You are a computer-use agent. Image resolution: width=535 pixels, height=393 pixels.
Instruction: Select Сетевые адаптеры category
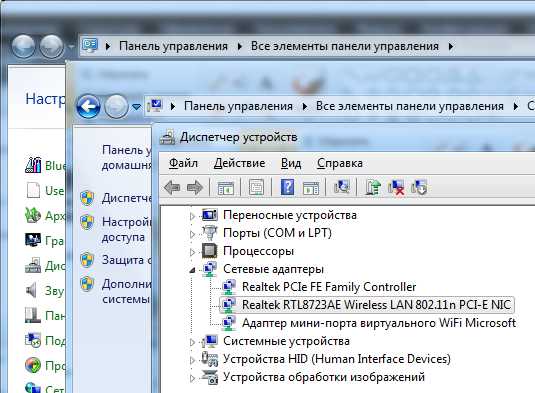(273, 269)
